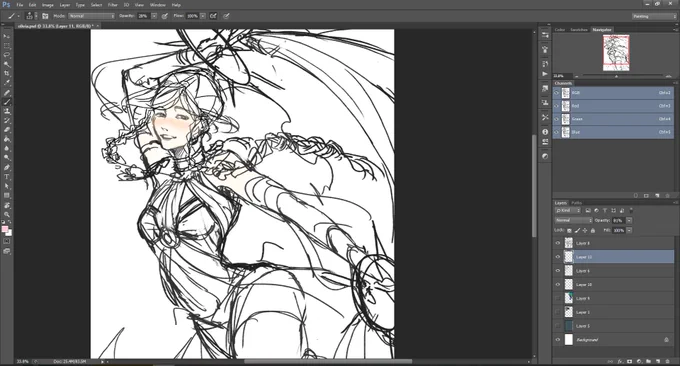Change screen mode from toolbar bottom
This screenshot has width=680, height=366.
click(x=7, y=251)
